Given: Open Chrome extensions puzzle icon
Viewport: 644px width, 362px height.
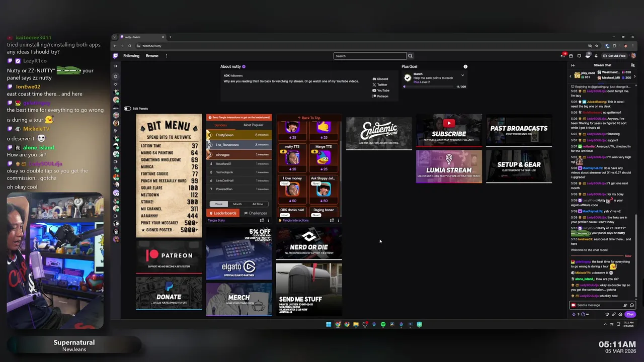Looking at the screenshot, I should pos(614,46).
